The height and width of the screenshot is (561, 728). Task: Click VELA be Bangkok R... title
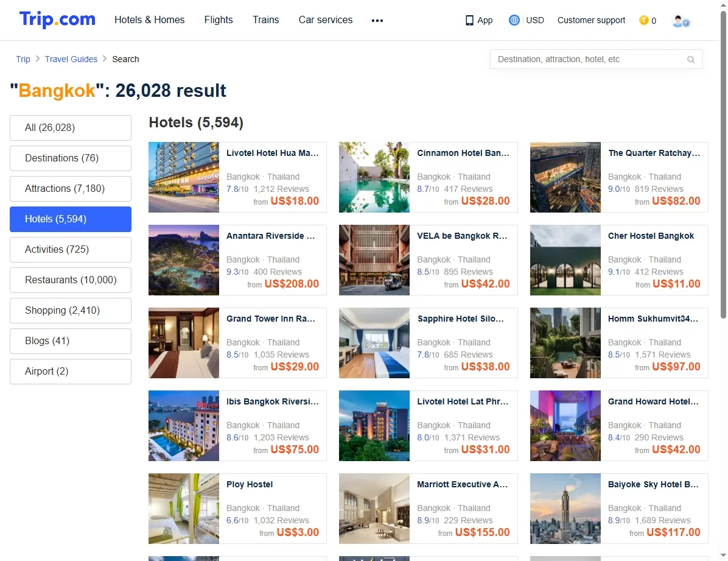coord(462,236)
